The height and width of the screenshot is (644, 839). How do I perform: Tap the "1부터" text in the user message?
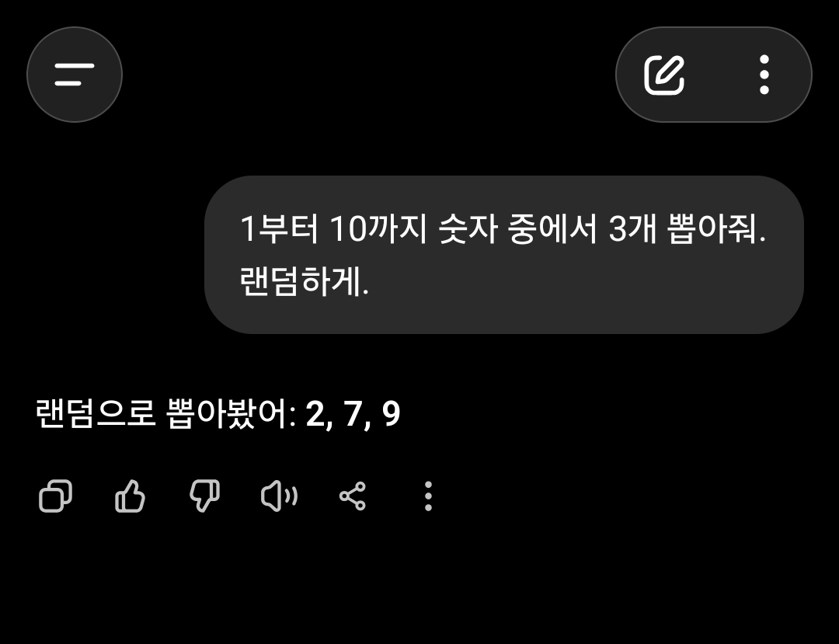(x=279, y=228)
